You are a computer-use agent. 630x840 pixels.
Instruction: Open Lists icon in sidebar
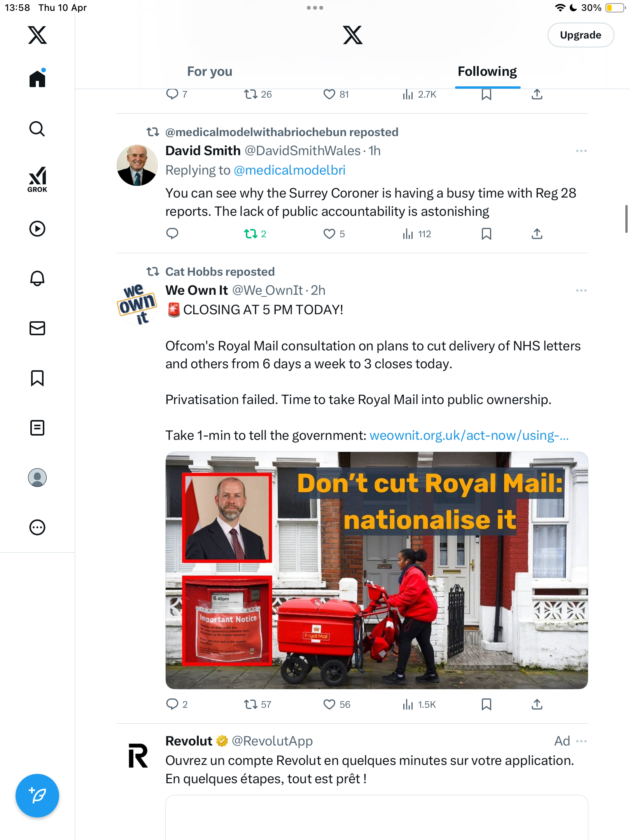click(x=37, y=428)
